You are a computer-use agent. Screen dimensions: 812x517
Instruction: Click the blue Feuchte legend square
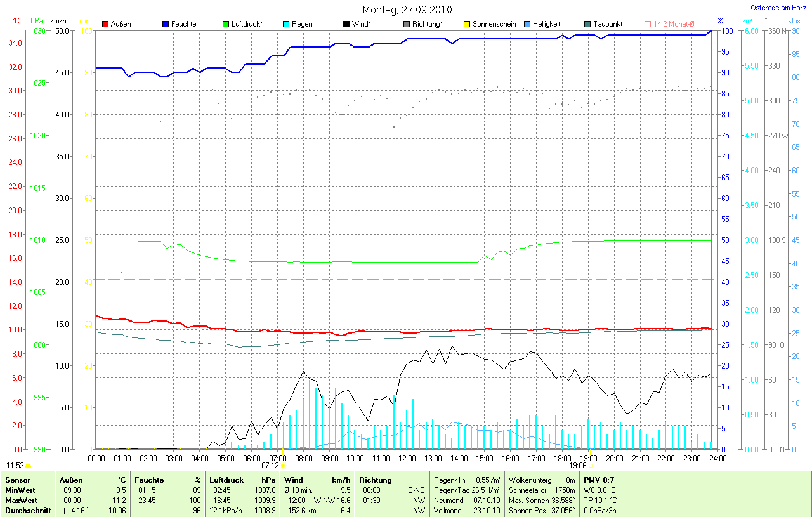[x=166, y=24]
